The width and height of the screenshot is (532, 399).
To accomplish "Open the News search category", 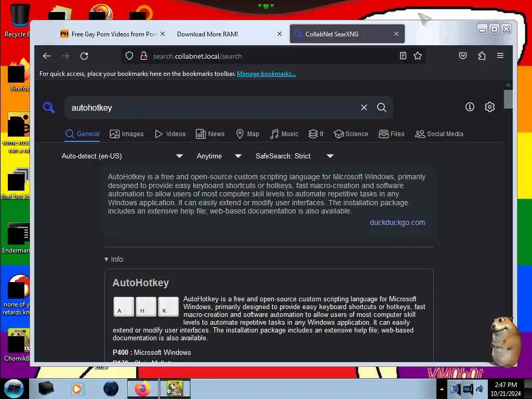I will coord(210,134).
